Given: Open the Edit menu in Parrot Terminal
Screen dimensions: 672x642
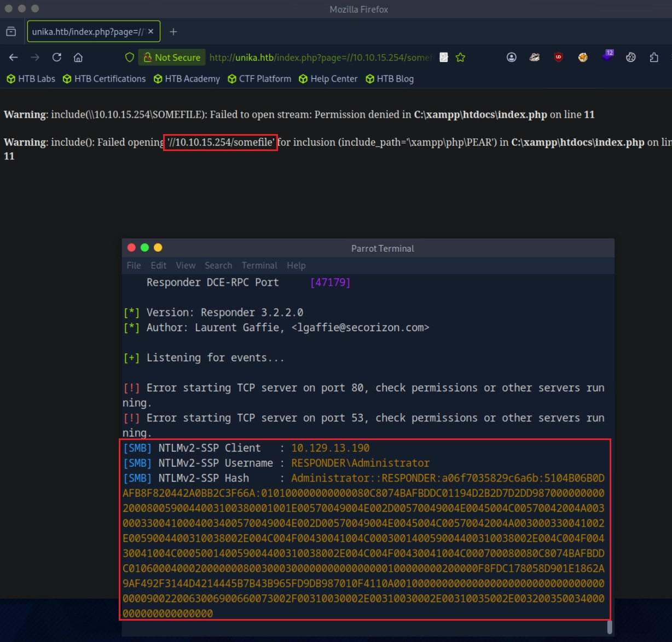Looking at the screenshot, I should pos(159,265).
